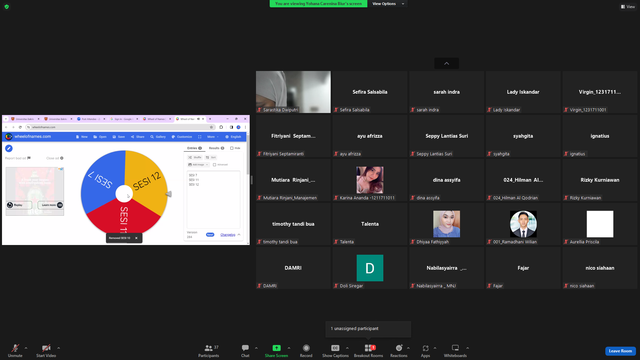Open the Participants panel
The image size is (640, 360).
pyautogui.click(x=209, y=350)
